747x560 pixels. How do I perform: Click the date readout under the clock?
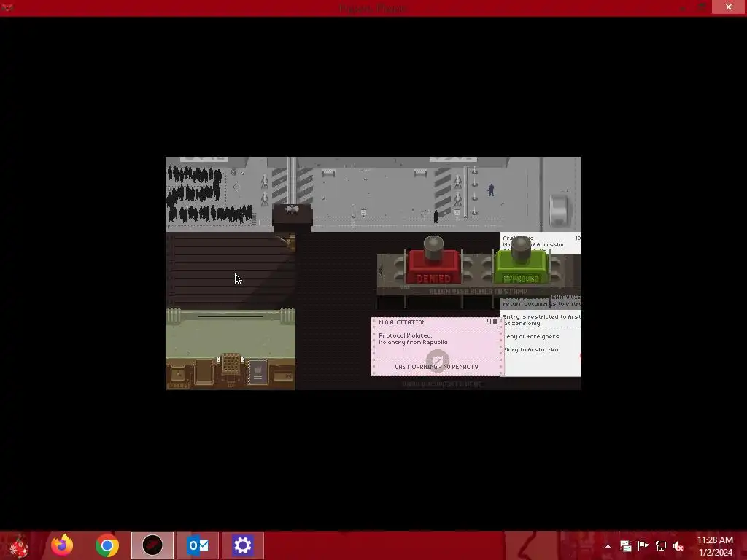[178, 386]
